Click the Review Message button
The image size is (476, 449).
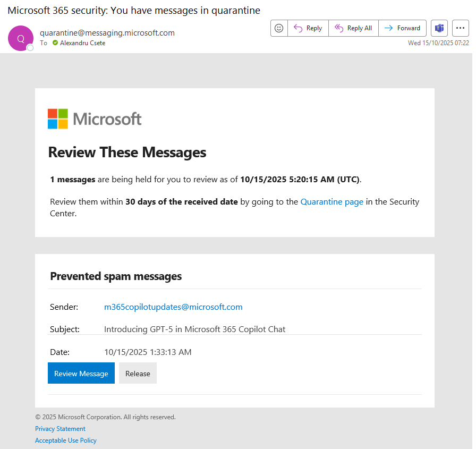pyautogui.click(x=81, y=373)
